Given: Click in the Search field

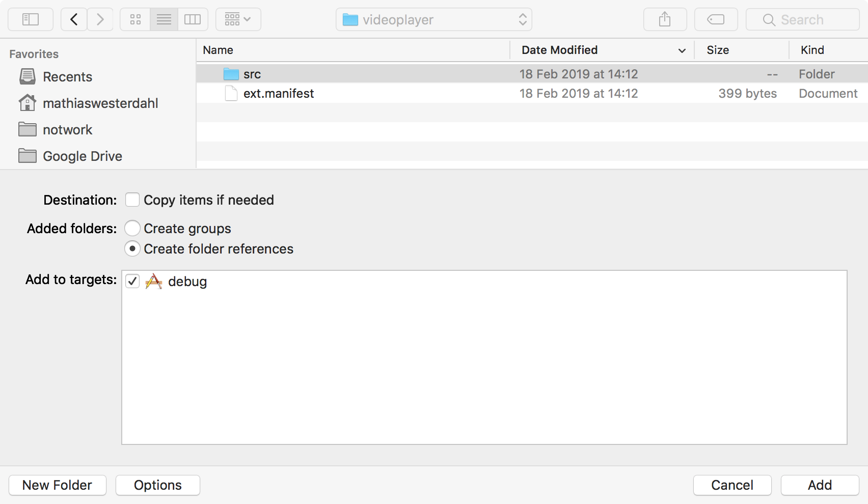Looking at the screenshot, I should point(802,20).
